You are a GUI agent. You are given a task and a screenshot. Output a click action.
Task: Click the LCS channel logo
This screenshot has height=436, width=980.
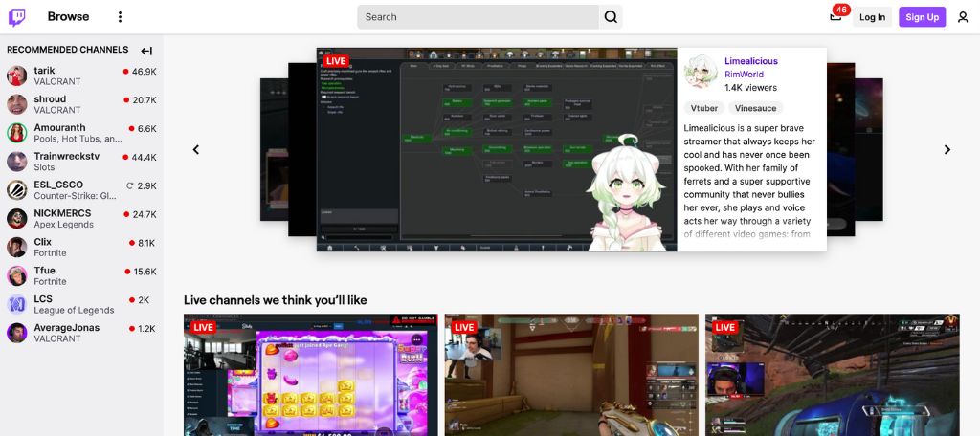tap(17, 304)
